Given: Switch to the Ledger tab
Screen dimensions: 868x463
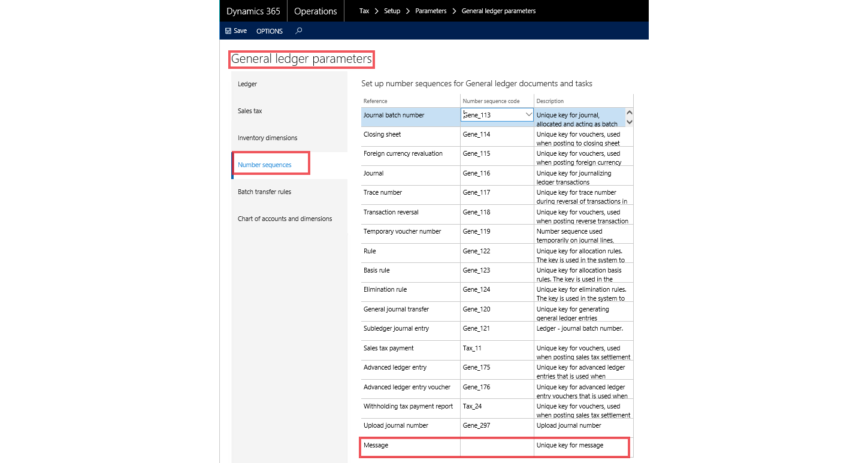Looking at the screenshot, I should pos(289,84).
